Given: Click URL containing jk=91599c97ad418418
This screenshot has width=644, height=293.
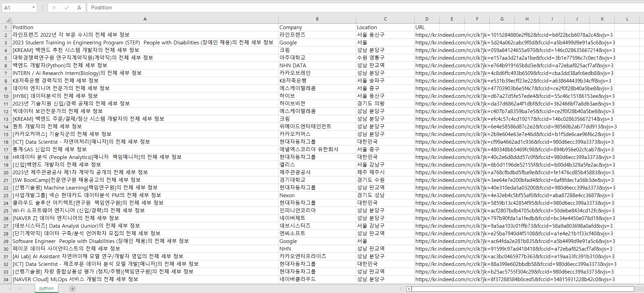Looking at the screenshot, I should [514, 249].
